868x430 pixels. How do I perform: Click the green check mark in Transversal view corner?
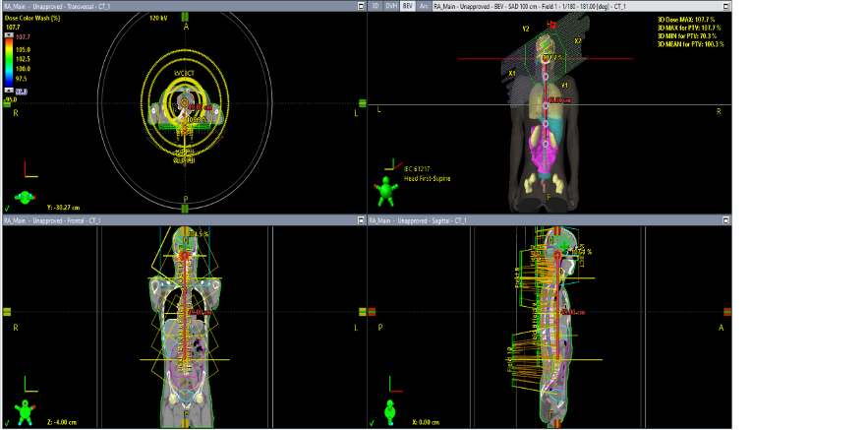tap(7, 208)
